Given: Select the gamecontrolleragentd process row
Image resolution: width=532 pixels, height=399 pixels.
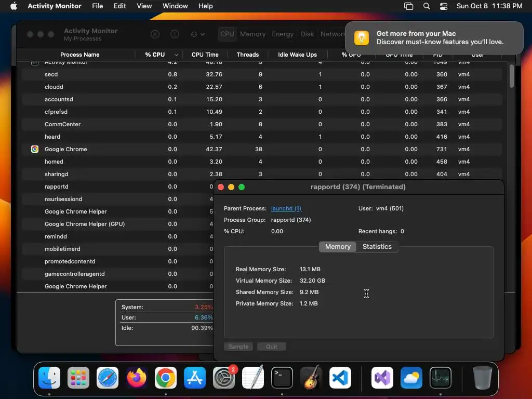Looking at the screenshot, I should 118,274.
